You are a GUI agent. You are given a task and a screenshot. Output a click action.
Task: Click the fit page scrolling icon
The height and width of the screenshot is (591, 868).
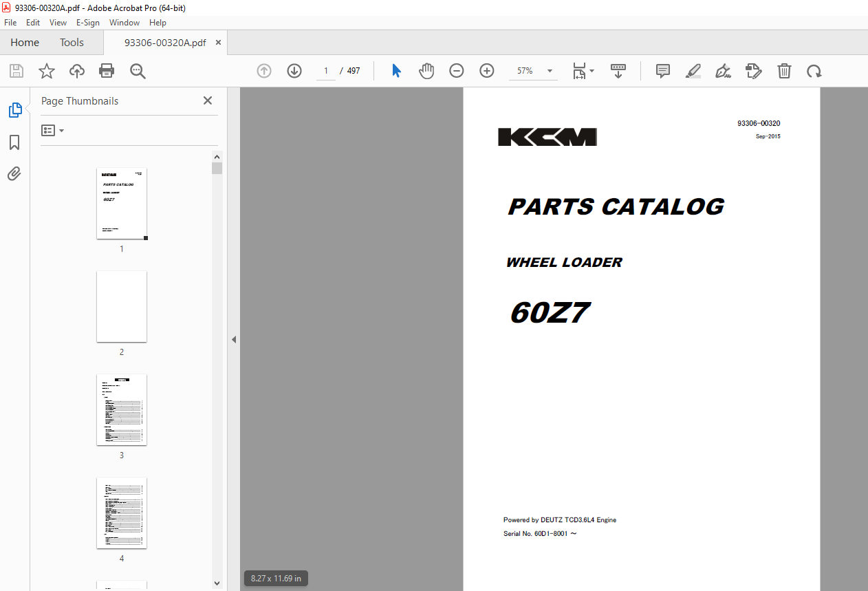click(x=579, y=71)
